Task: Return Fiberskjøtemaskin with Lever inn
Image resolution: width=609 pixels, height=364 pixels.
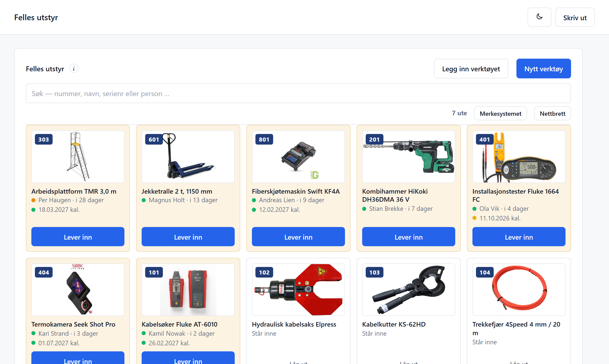Action: coord(298,237)
